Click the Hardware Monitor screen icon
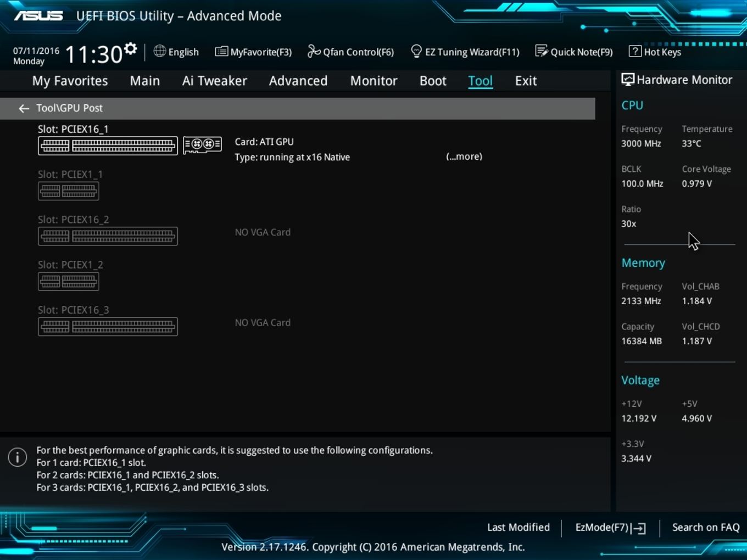Viewport: 747px width, 560px height. coord(628,80)
